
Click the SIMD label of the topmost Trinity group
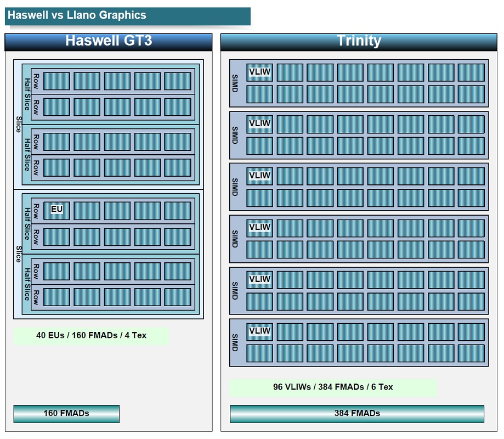point(235,83)
